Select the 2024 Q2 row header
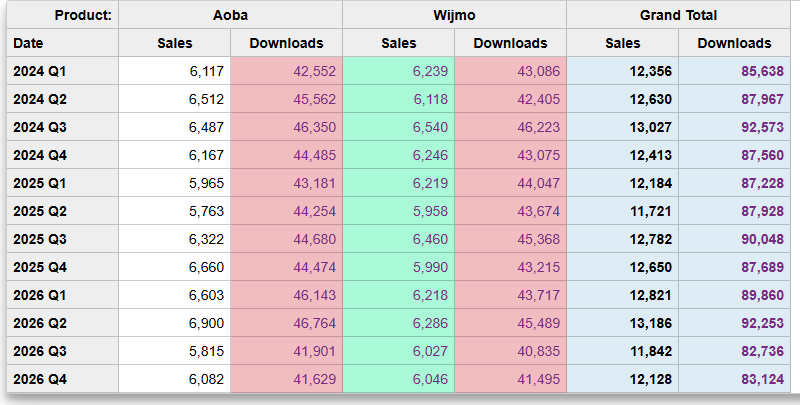The width and height of the screenshot is (800, 405). [x=63, y=99]
